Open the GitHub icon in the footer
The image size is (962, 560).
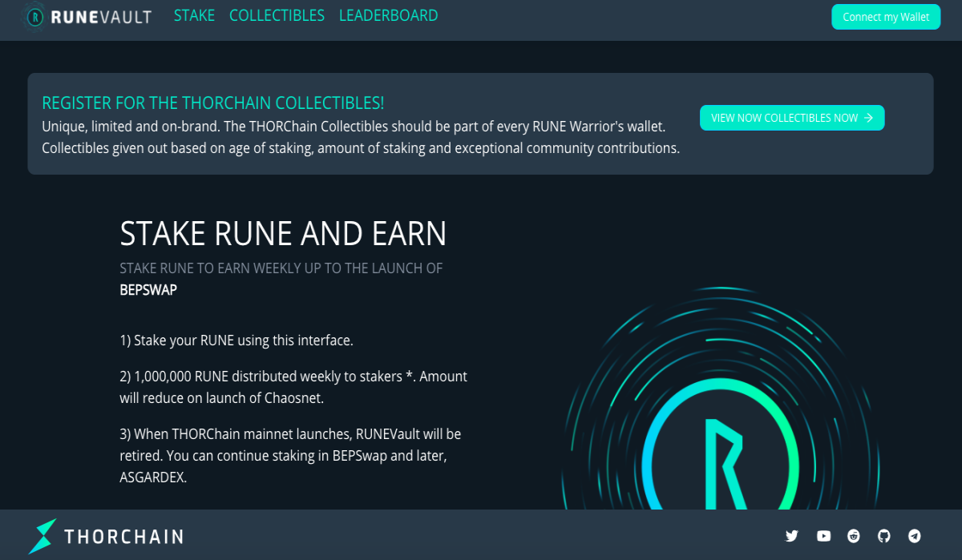pyautogui.click(x=884, y=536)
